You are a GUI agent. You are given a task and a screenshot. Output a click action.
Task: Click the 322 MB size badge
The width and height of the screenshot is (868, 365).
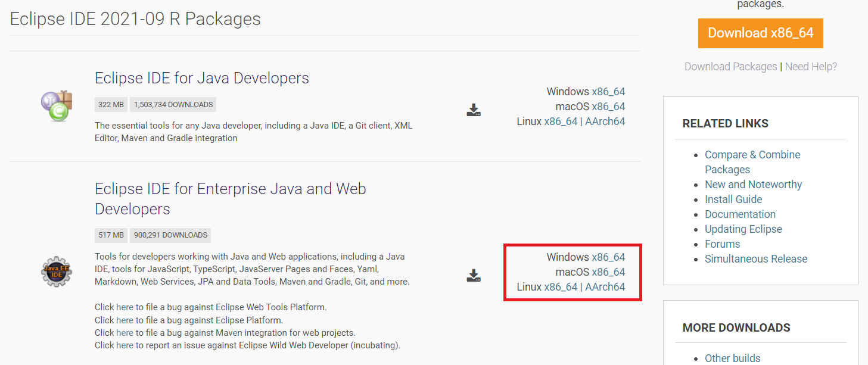111,105
